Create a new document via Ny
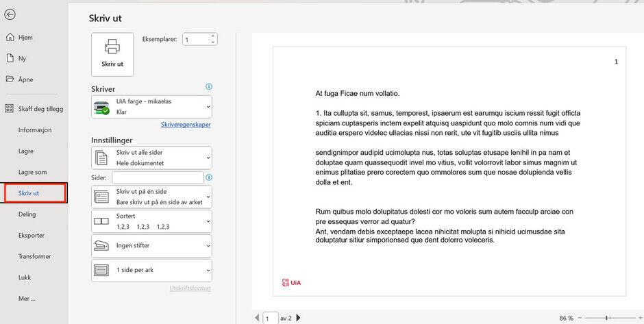The width and height of the screenshot is (644, 324). coord(22,58)
